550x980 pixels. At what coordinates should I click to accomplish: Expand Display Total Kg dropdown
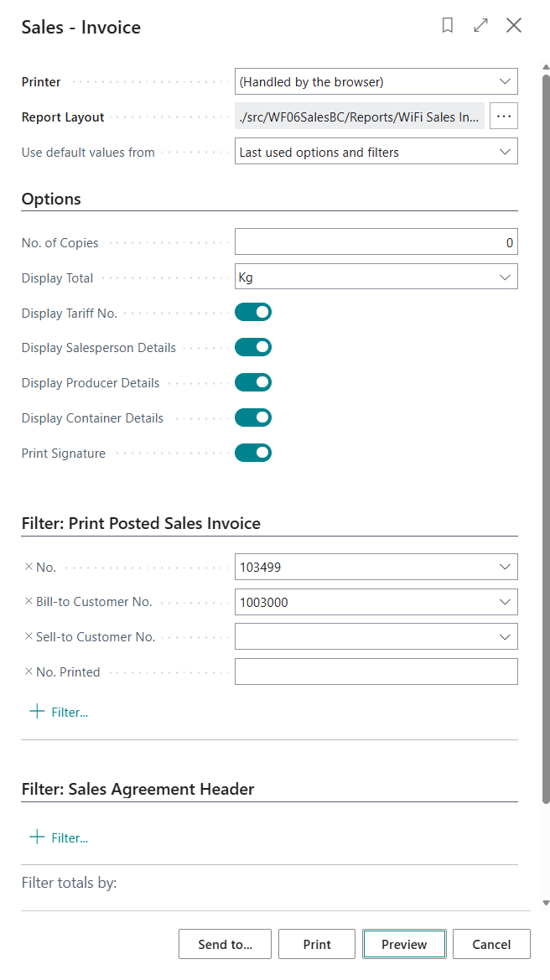tap(376, 277)
